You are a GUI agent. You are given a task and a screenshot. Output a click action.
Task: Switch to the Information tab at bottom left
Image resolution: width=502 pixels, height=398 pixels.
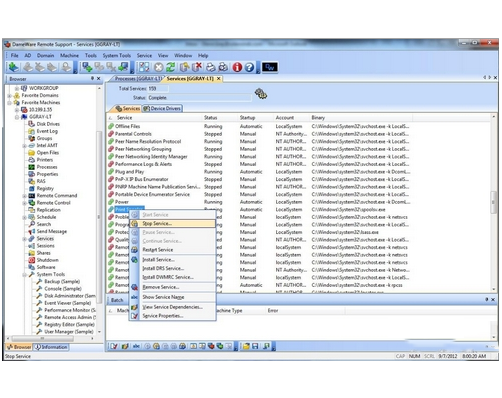tap(51, 347)
